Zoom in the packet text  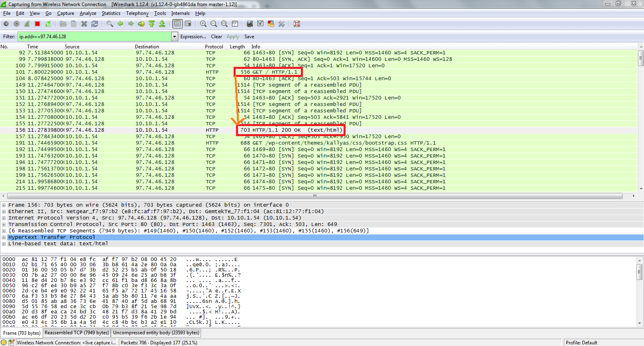coord(203,24)
